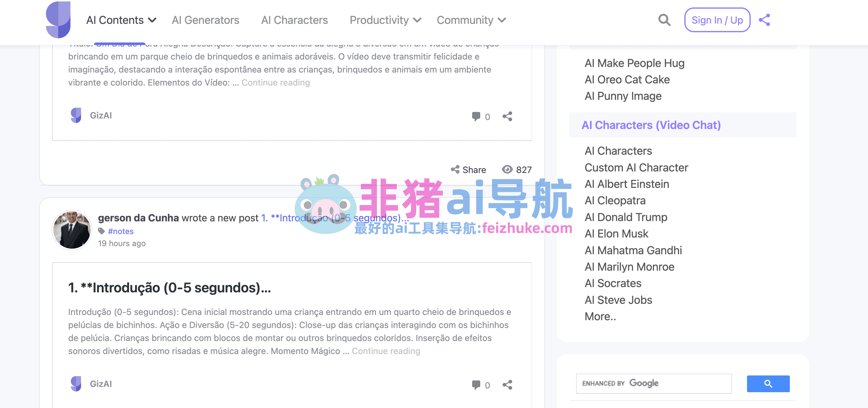Click the Sign In / Up button
This screenshot has height=408, width=868.
(x=717, y=20)
